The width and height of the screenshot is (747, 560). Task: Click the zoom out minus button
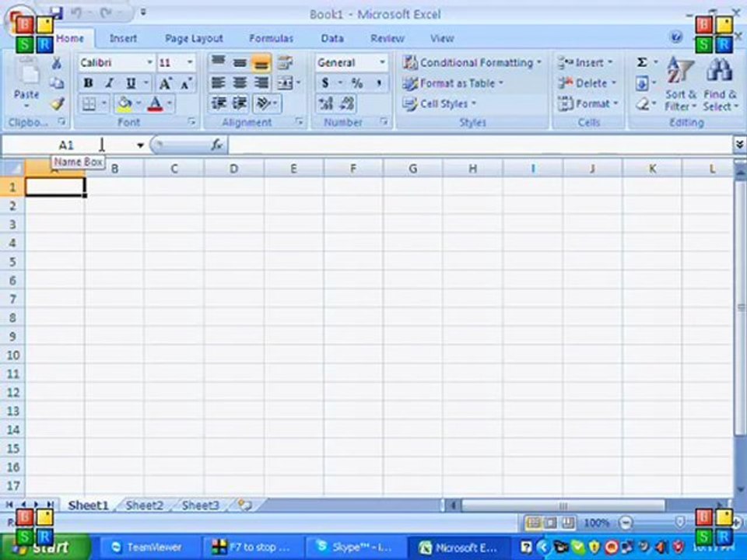click(626, 523)
